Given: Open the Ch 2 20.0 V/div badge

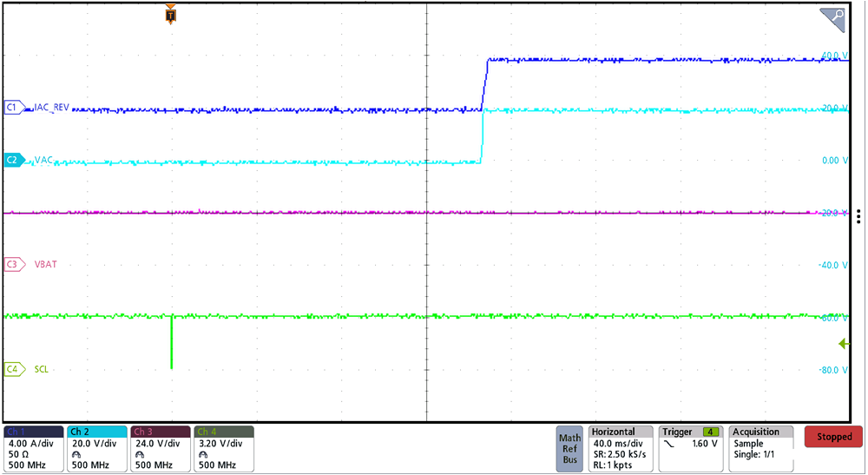Looking at the screenshot, I should click(97, 448).
